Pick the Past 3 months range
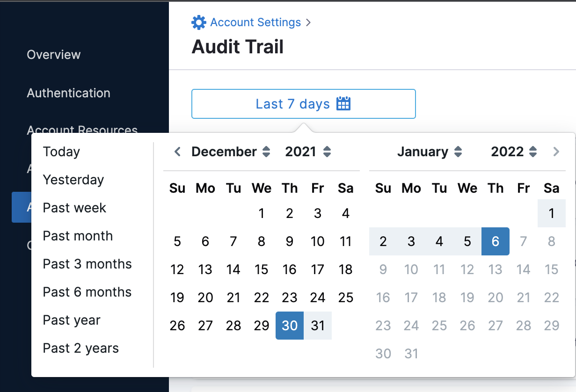576x392 pixels. (x=87, y=264)
